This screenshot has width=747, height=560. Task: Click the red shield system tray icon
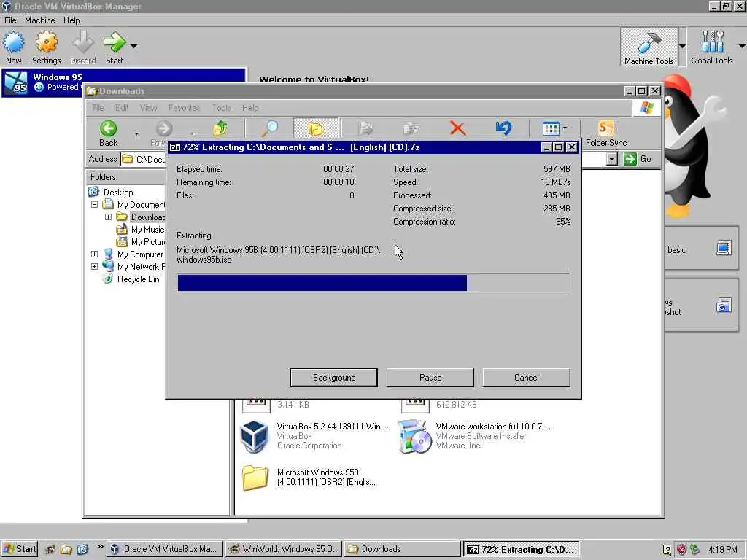pos(682,549)
